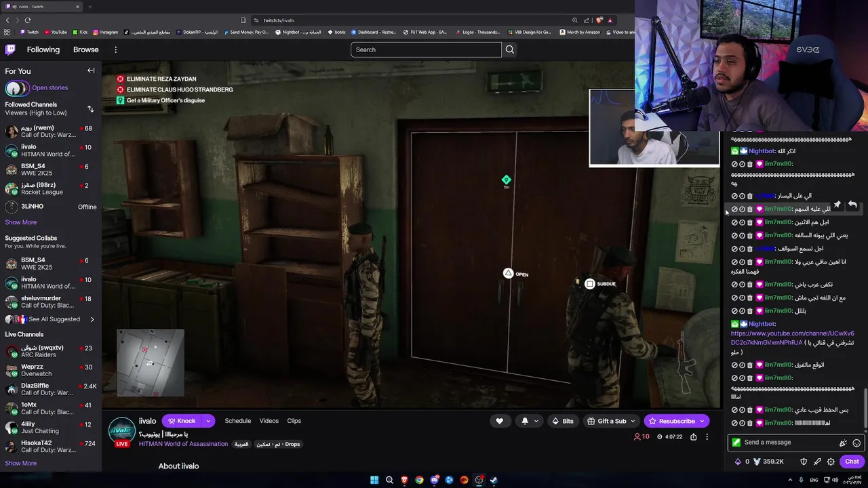Click the purple Chat send button
Viewport: 868px width, 488px height.
tap(852, 462)
